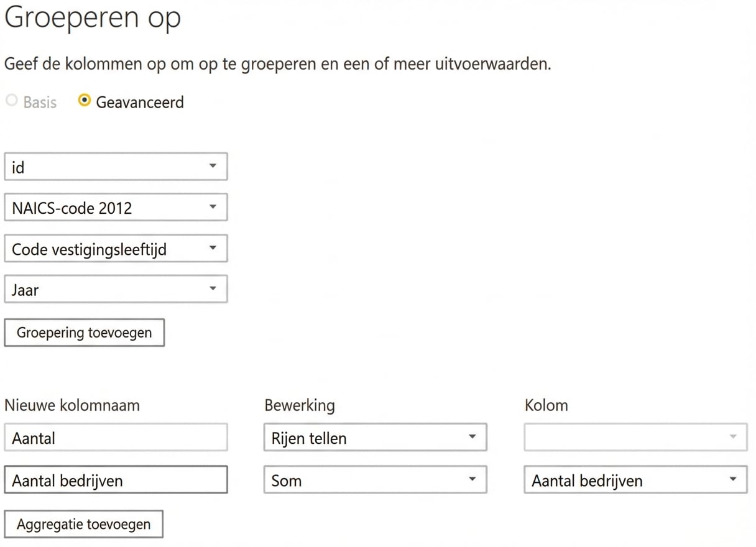Open the Rijen tellen operation dropdown
Image resolution: width=756 pixels, height=547 pixels.
point(375,438)
